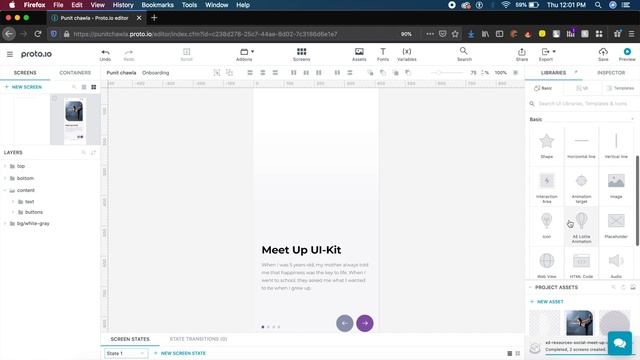Launch Preview with the play icon
This screenshot has width=640, height=360.
click(x=627, y=51)
